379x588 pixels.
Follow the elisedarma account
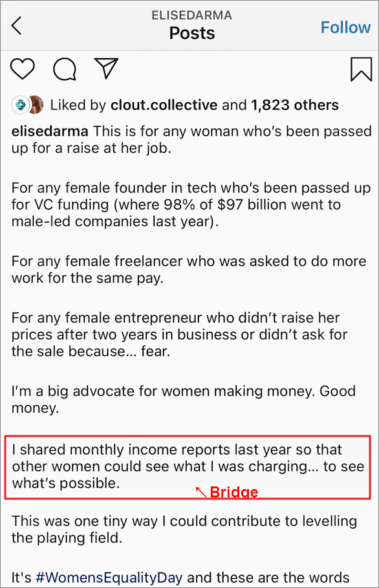(x=345, y=27)
